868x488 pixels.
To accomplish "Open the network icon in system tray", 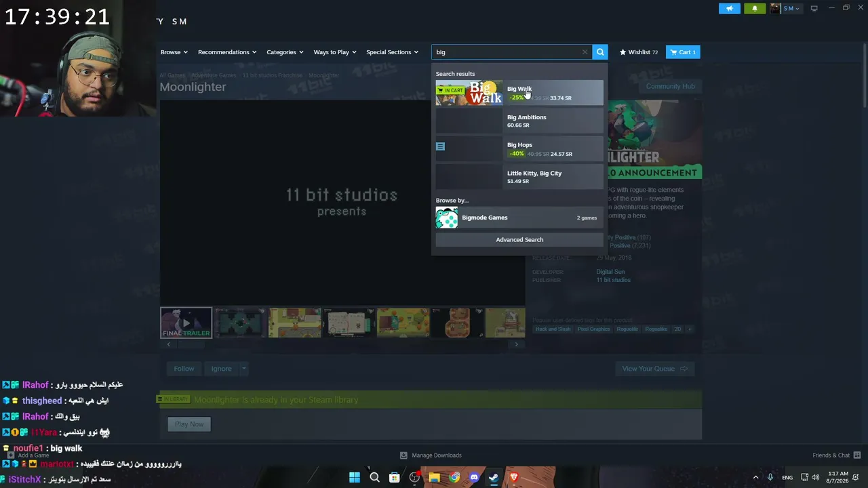I will click(x=805, y=477).
